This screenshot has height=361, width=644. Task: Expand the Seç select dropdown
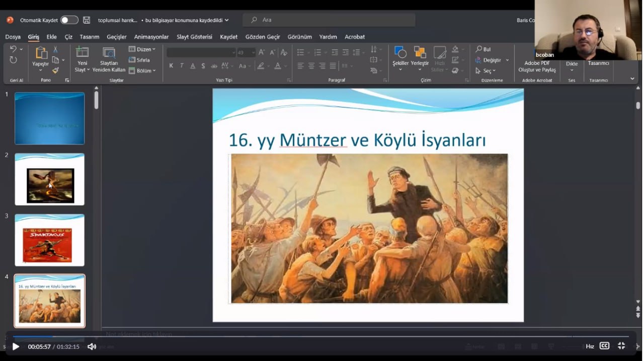pyautogui.click(x=486, y=70)
